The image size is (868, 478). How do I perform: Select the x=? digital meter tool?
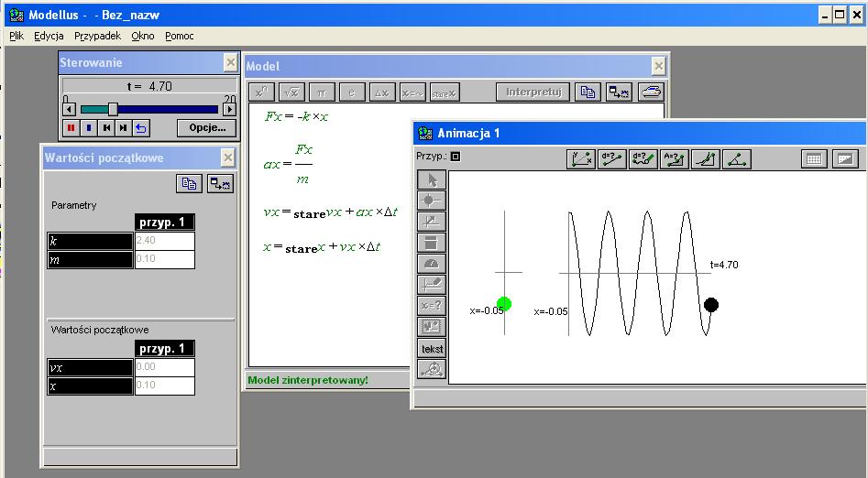(x=431, y=306)
